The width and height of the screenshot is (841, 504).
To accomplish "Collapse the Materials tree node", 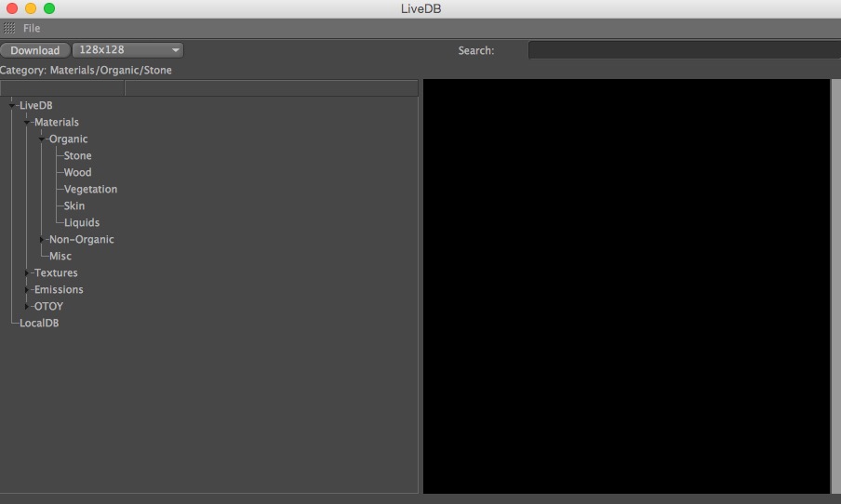I will click(x=26, y=122).
